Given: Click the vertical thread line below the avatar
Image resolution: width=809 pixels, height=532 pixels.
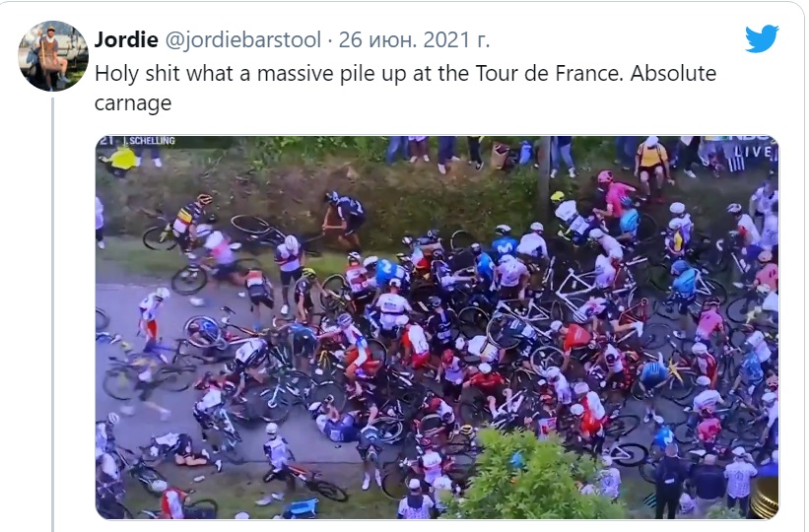Looking at the screenshot, I should click(52, 314).
